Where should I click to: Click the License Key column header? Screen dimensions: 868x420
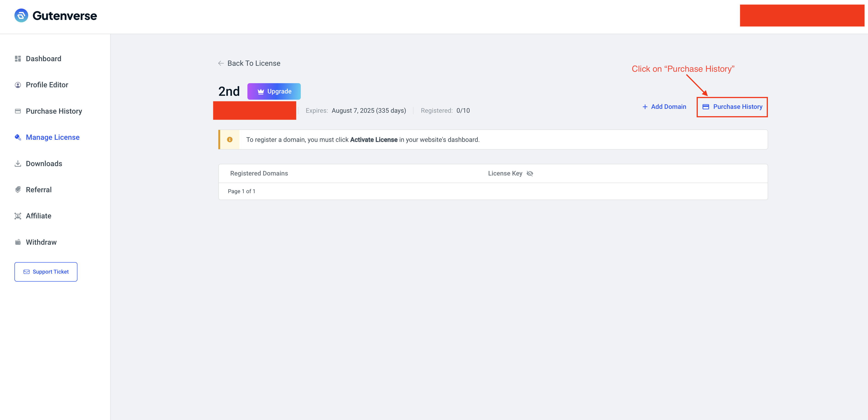click(505, 173)
